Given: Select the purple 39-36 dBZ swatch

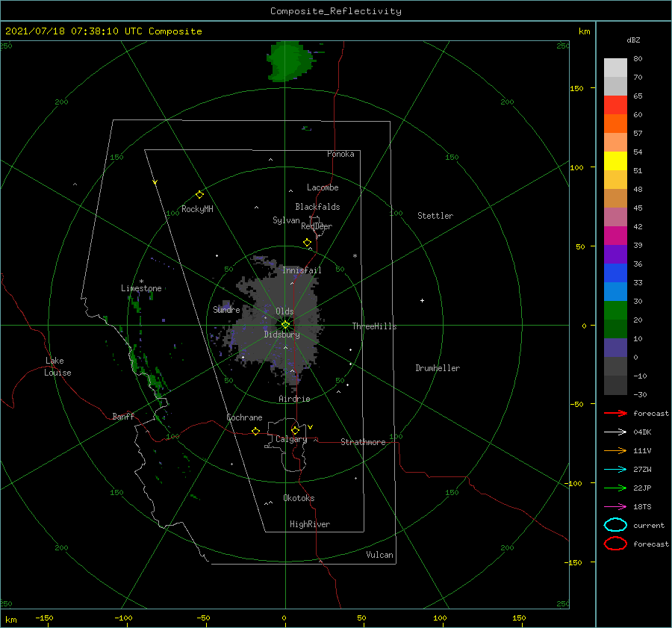Looking at the screenshot, I should tap(615, 254).
